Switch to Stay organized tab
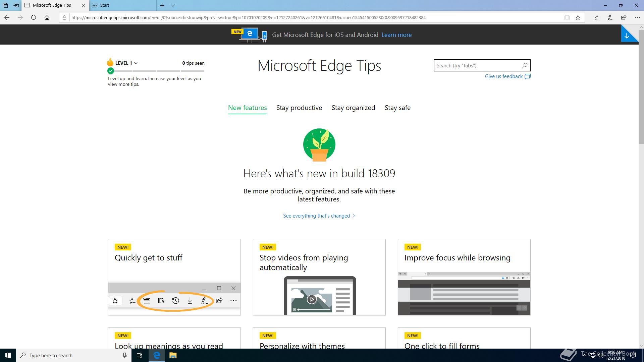This screenshot has height=362, width=644. [353, 108]
